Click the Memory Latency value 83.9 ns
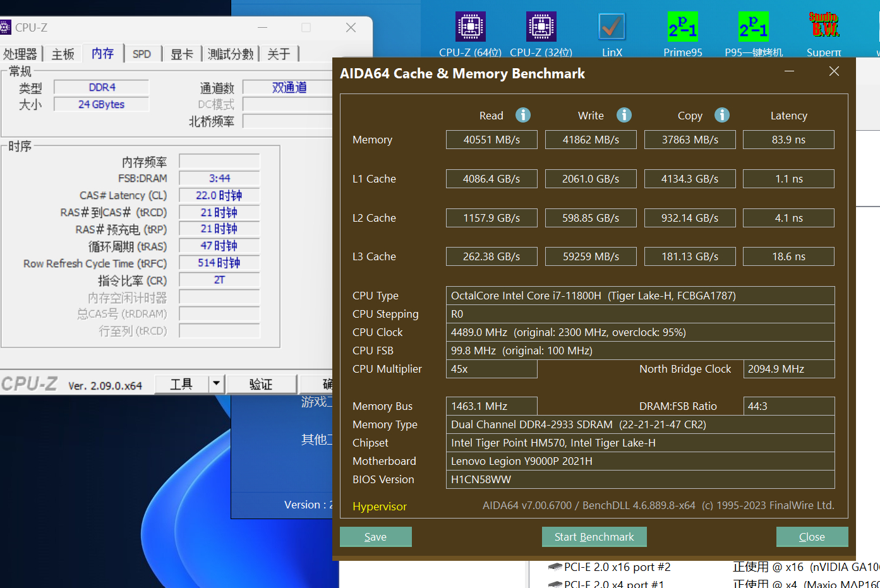Image resolution: width=880 pixels, height=588 pixels. coord(788,140)
